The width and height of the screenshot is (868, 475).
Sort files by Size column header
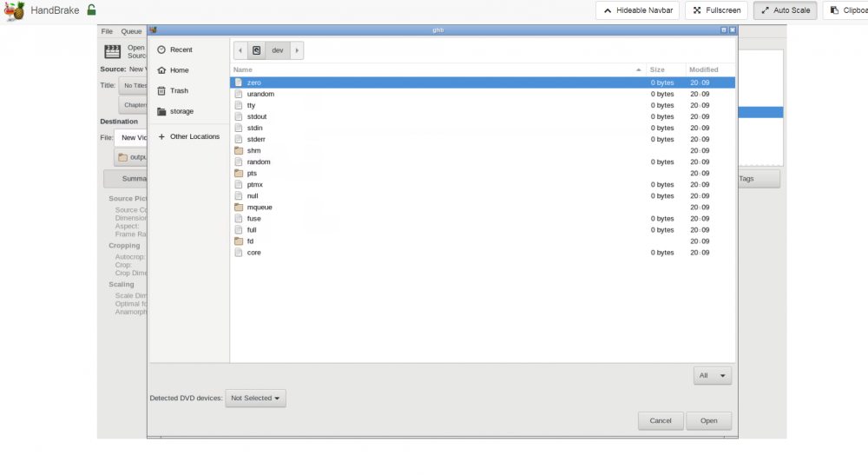(x=666, y=69)
